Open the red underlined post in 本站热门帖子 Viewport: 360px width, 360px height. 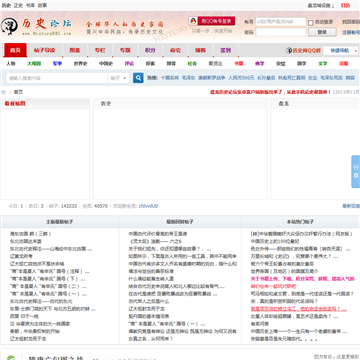click(299, 309)
